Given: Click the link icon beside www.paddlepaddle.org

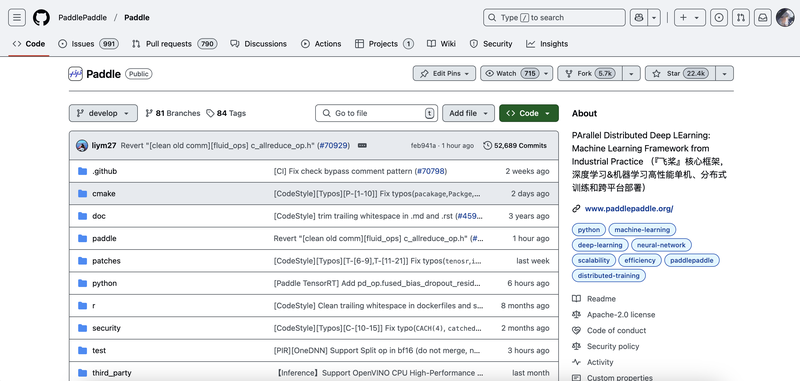Looking at the screenshot, I should [576, 209].
